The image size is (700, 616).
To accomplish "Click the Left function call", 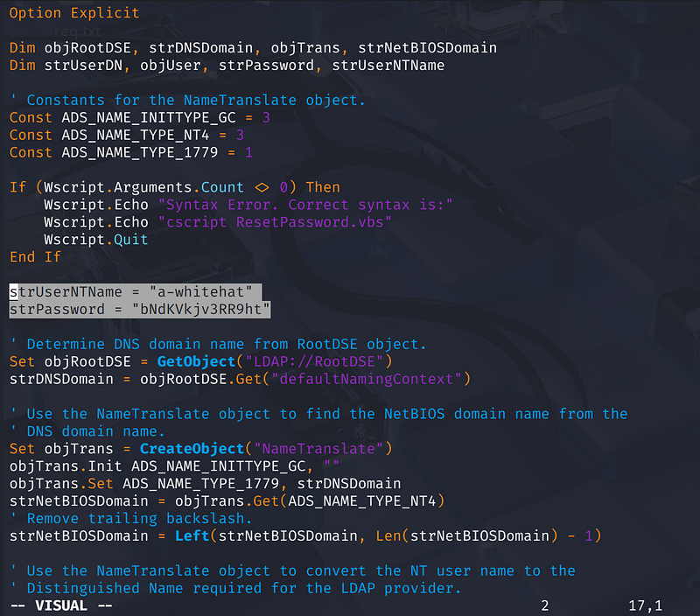I will click(192, 535).
